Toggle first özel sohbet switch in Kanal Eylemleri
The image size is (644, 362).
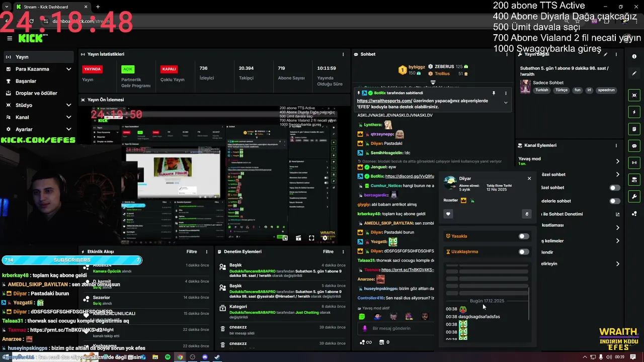(615, 188)
